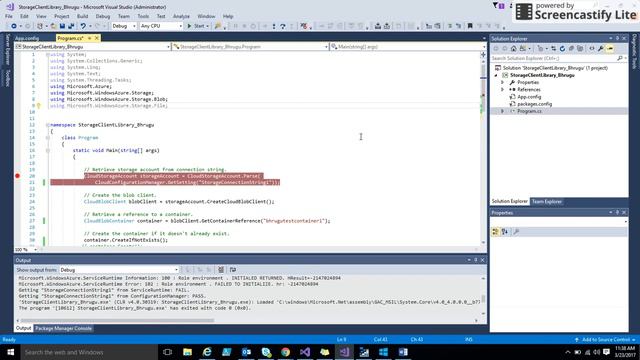
Task: Click the Properties wrench icon in Solution Explorer
Action: [x=601, y=49]
